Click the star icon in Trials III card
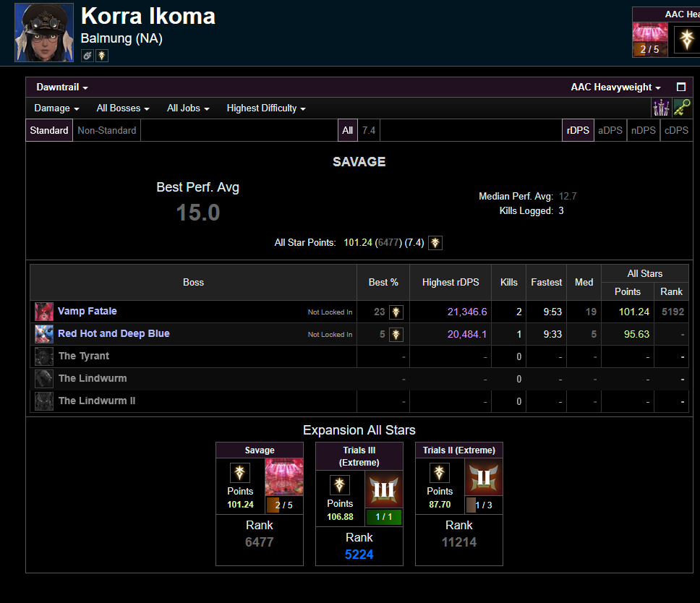Screen dimensions: 700x603 (x=340, y=485)
